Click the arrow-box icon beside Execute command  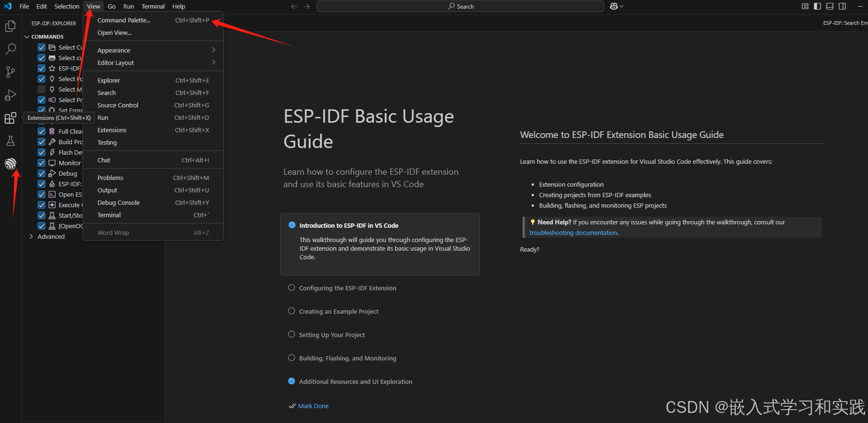[x=52, y=205]
